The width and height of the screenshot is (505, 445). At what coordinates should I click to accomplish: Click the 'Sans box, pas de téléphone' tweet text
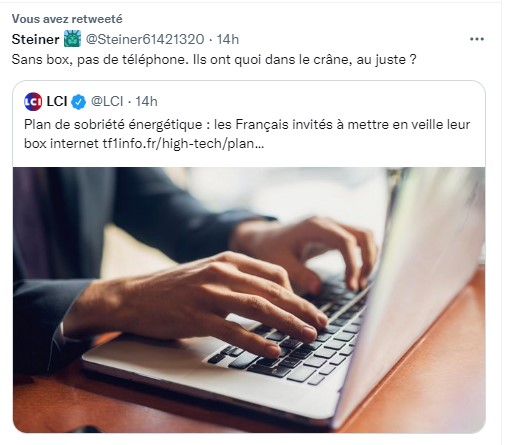[x=214, y=60]
